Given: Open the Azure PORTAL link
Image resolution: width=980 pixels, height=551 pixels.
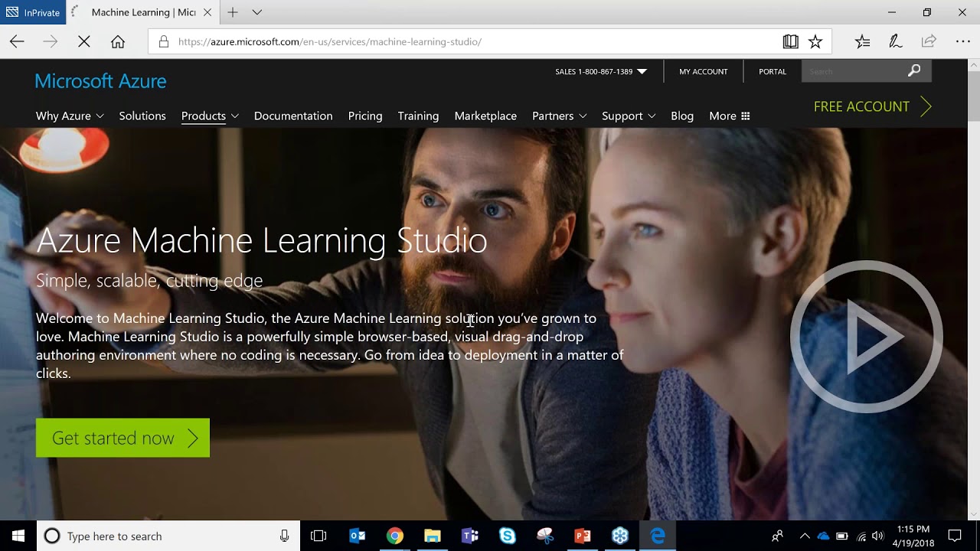Looking at the screenshot, I should tap(773, 71).
